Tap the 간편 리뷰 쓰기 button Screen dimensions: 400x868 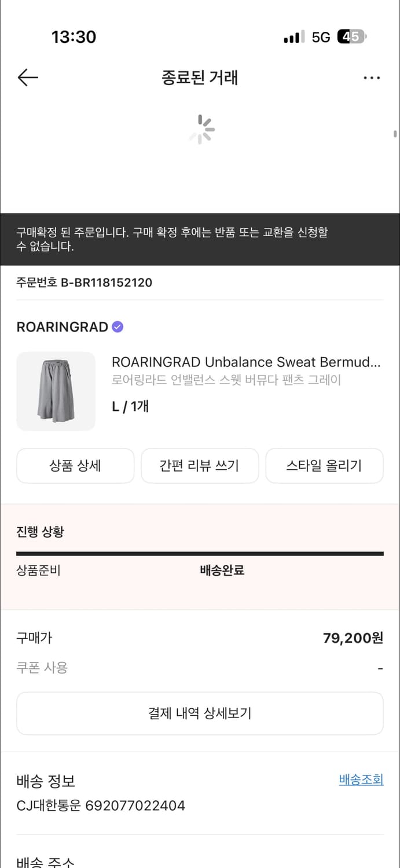coord(200,465)
